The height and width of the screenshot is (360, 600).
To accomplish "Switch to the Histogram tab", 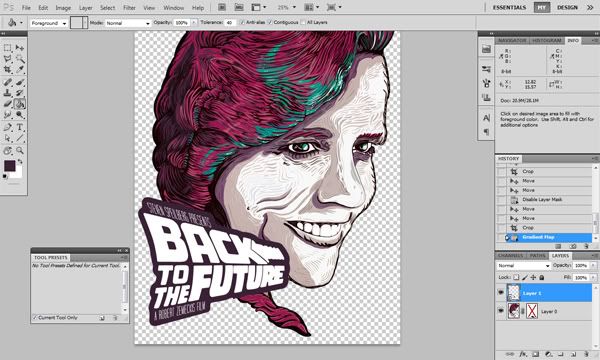I will pos(547,41).
